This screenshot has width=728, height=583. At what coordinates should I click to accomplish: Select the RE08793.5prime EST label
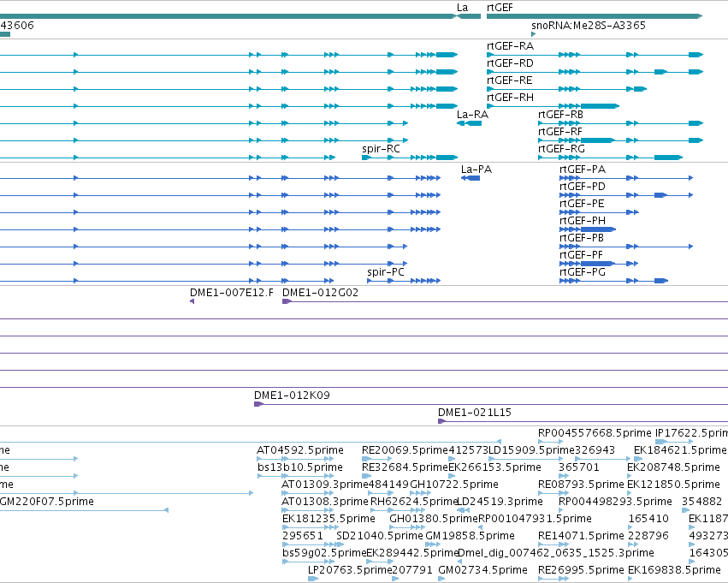(581, 485)
